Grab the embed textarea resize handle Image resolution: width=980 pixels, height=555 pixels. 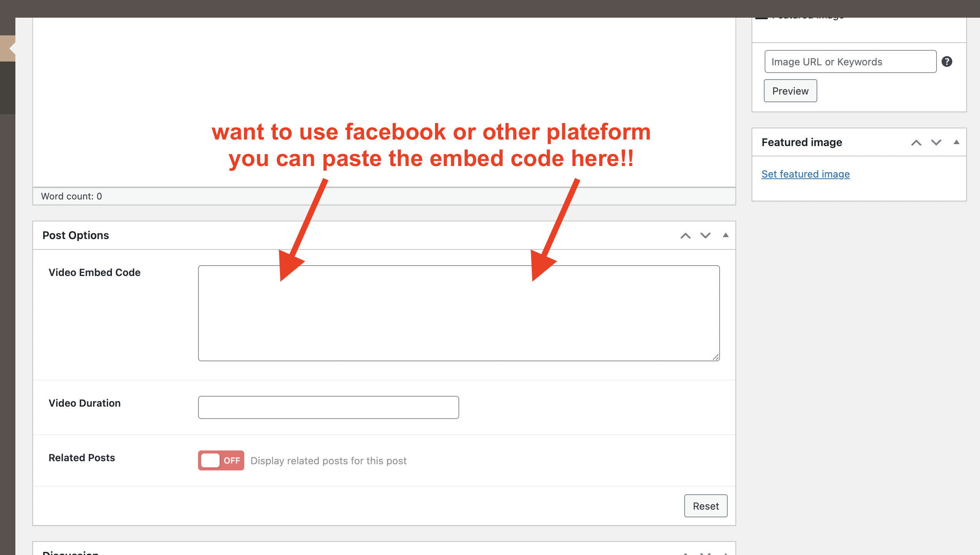(x=715, y=357)
